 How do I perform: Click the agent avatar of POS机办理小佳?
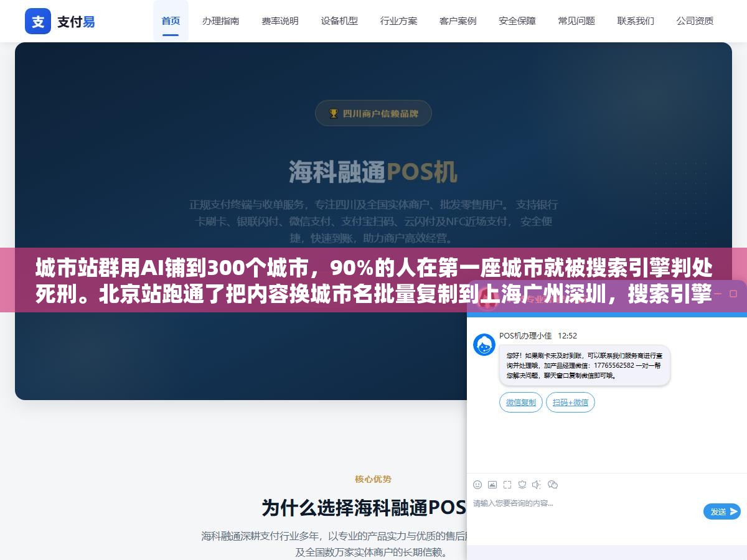484,345
